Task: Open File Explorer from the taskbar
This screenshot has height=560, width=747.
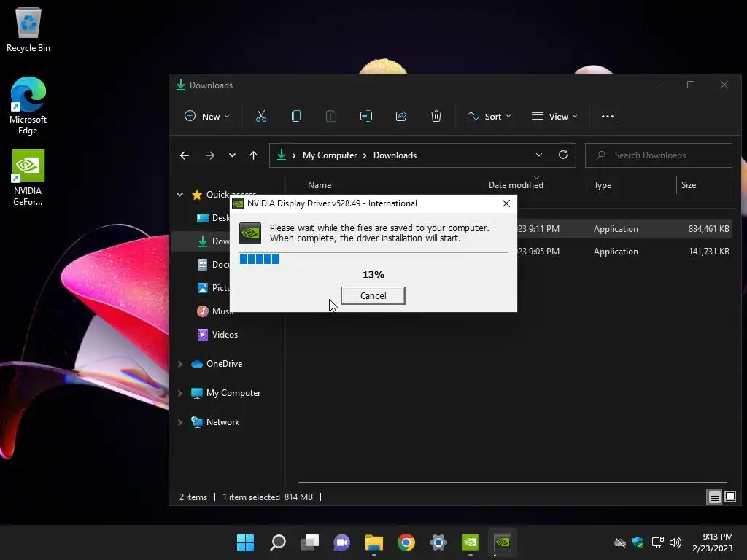Action: (x=374, y=542)
